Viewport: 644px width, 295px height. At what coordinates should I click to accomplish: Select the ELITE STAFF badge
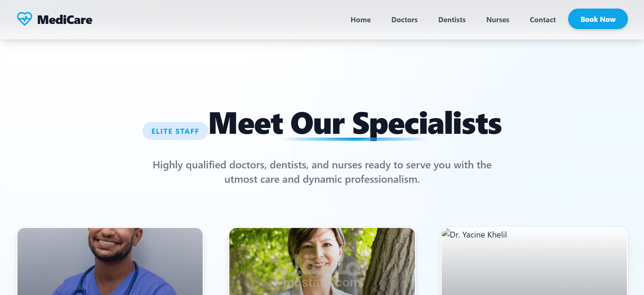pyautogui.click(x=175, y=131)
